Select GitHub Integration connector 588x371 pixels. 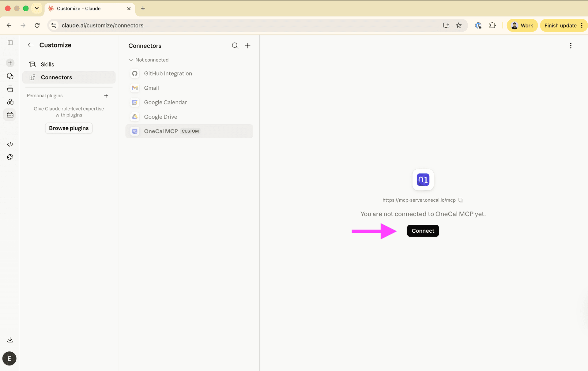click(189, 73)
